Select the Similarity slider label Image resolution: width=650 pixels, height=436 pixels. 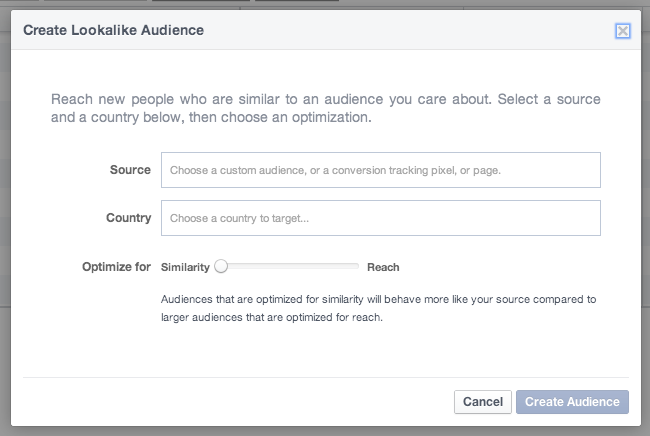[x=185, y=267]
